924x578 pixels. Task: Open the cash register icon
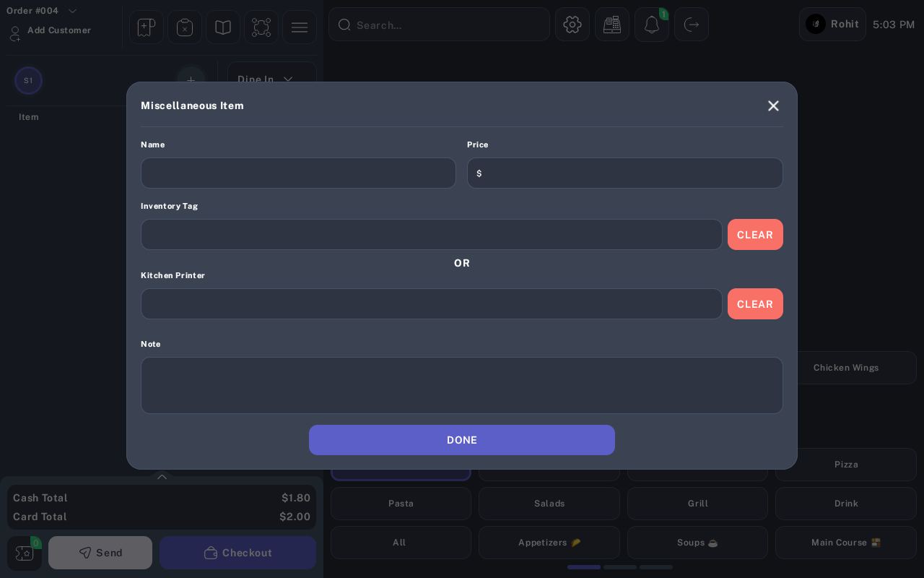[612, 25]
